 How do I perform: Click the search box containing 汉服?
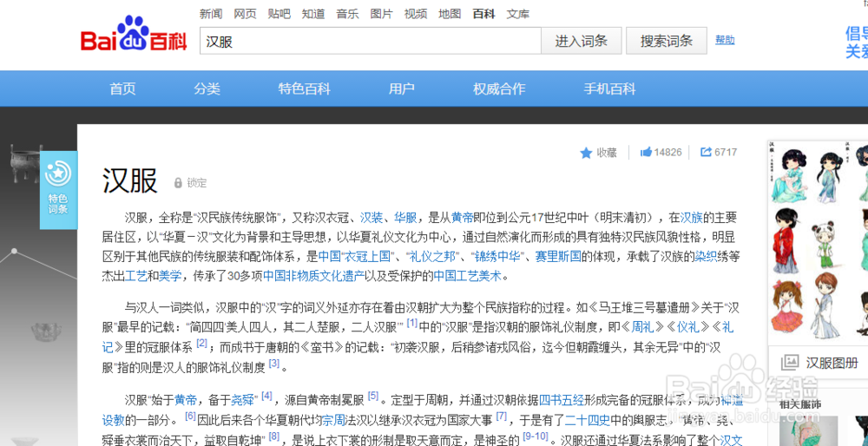tap(371, 41)
